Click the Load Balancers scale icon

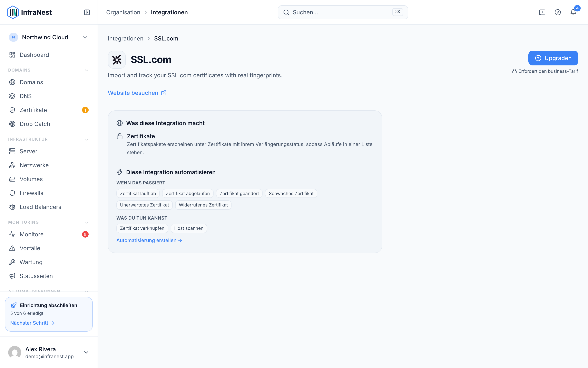[x=12, y=207]
